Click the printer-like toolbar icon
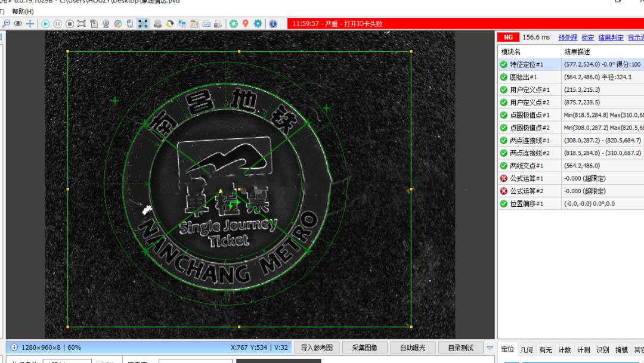 218,24
